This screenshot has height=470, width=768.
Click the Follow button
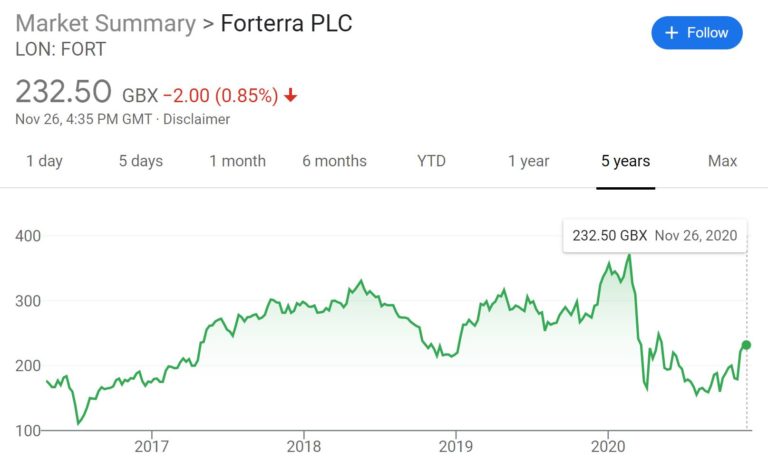coord(696,33)
